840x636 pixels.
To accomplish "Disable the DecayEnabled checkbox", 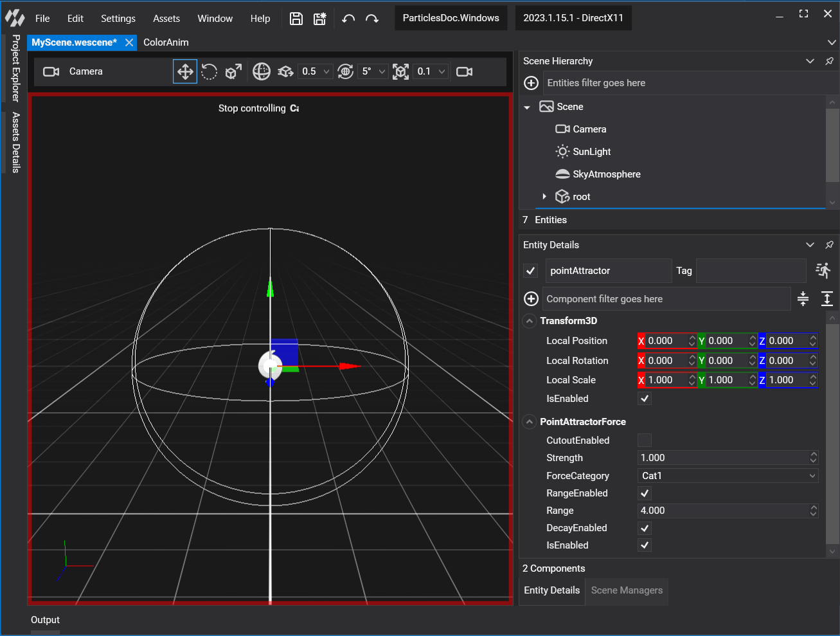I will (644, 528).
